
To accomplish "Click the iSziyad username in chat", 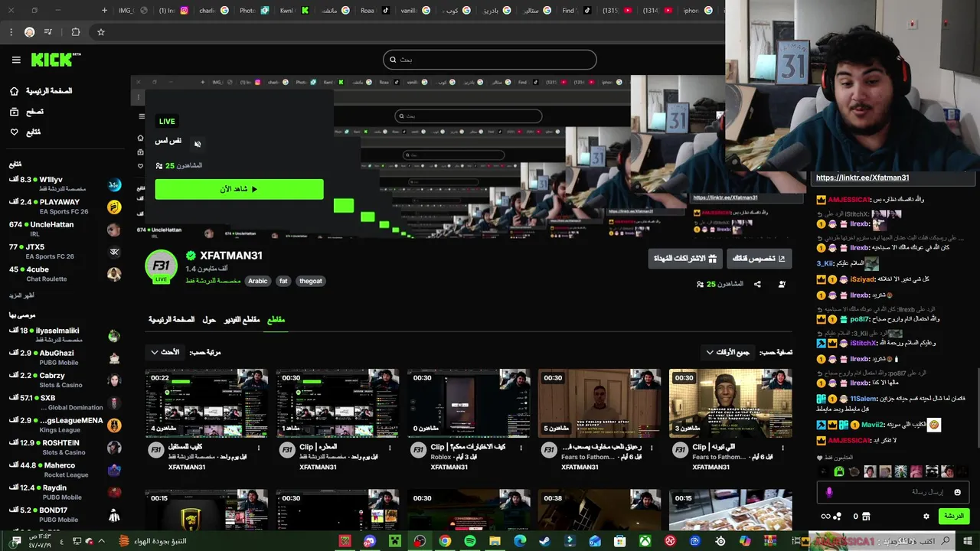I will click(x=863, y=279).
